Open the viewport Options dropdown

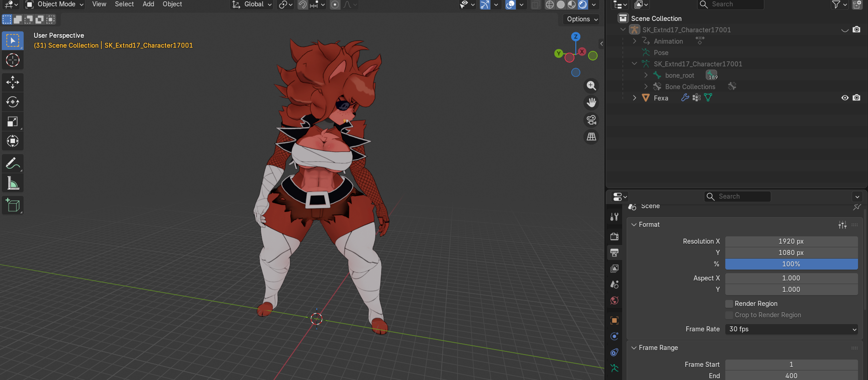(x=582, y=19)
